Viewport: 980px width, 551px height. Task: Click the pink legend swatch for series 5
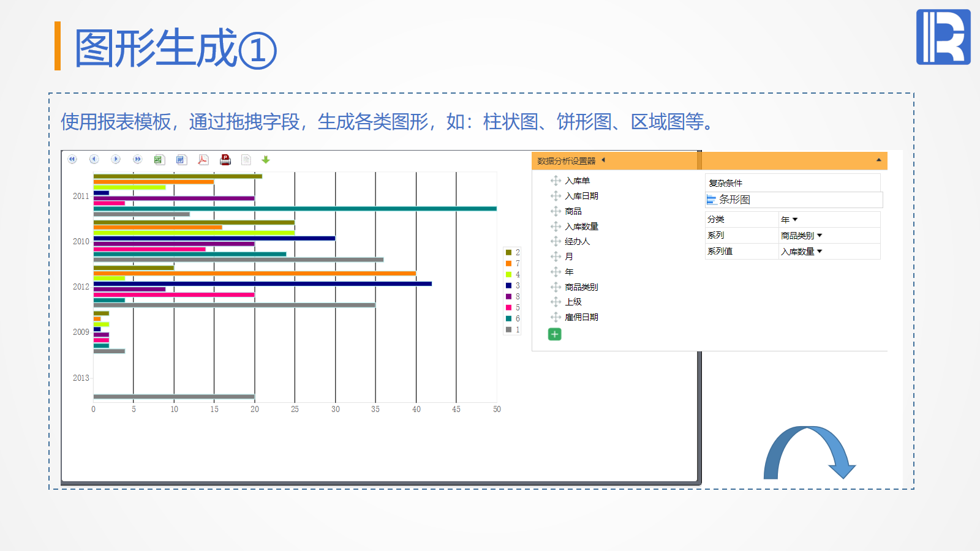(508, 307)
